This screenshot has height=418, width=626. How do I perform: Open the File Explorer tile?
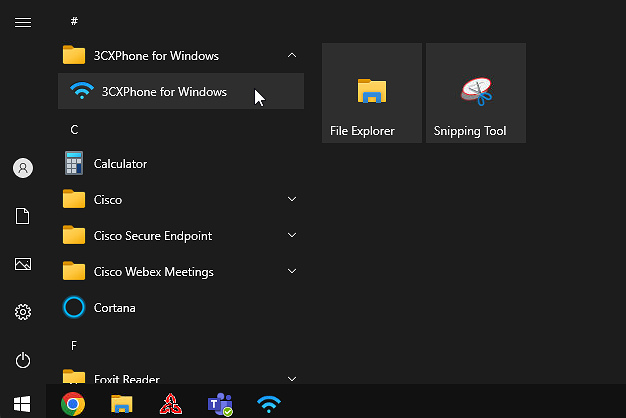[372, 93]
